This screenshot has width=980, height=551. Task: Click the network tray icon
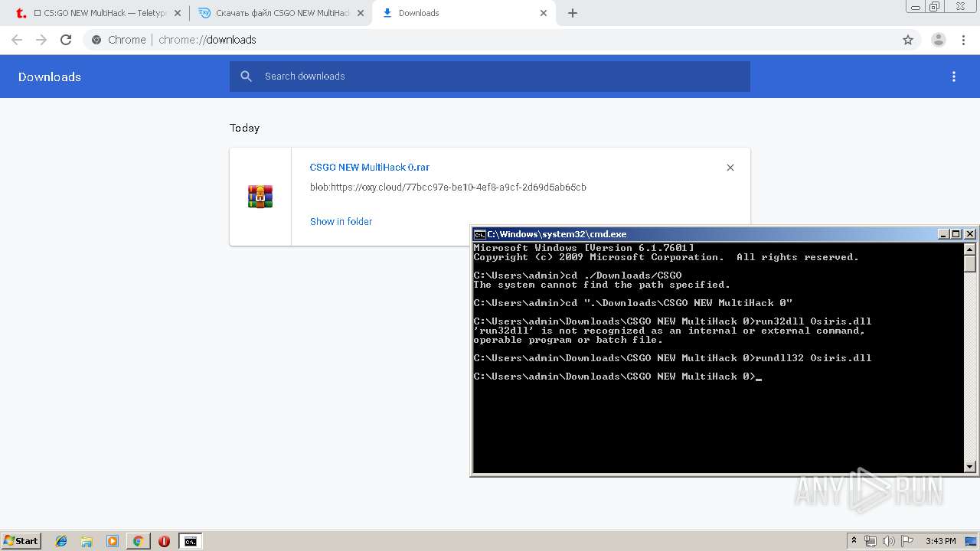click(x=871, y=541)
